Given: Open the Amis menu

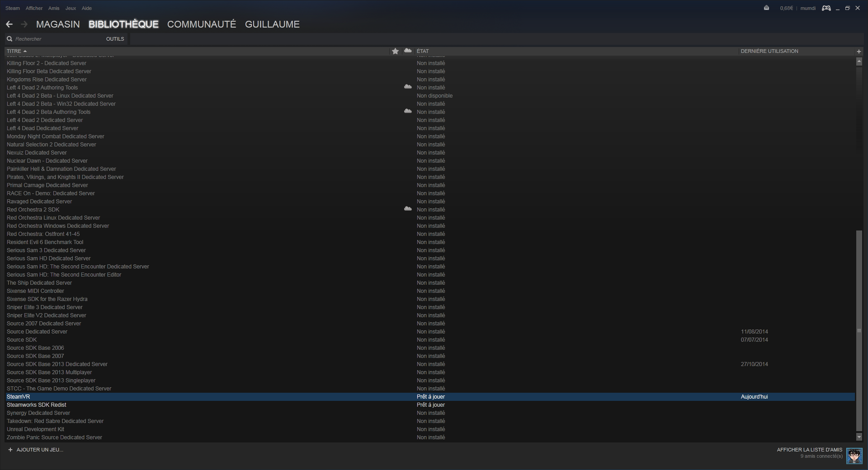Looking at the screenshot, I should (54, 8).
